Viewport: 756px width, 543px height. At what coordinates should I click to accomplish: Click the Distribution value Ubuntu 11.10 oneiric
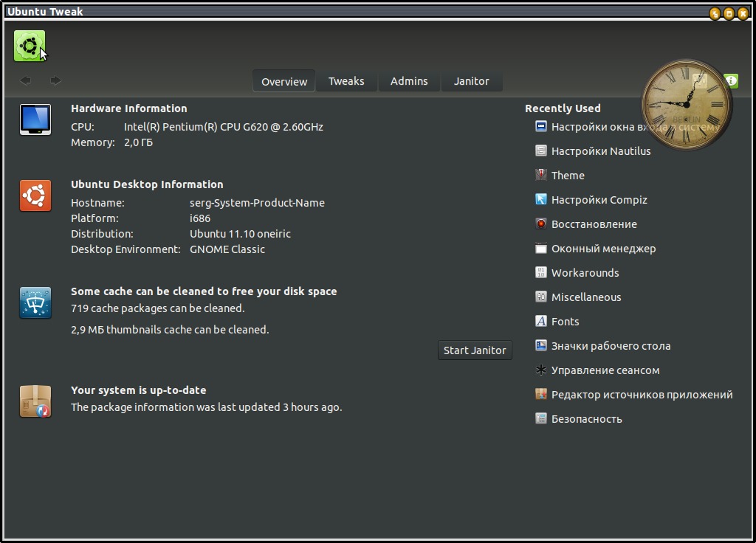(240, 234)
